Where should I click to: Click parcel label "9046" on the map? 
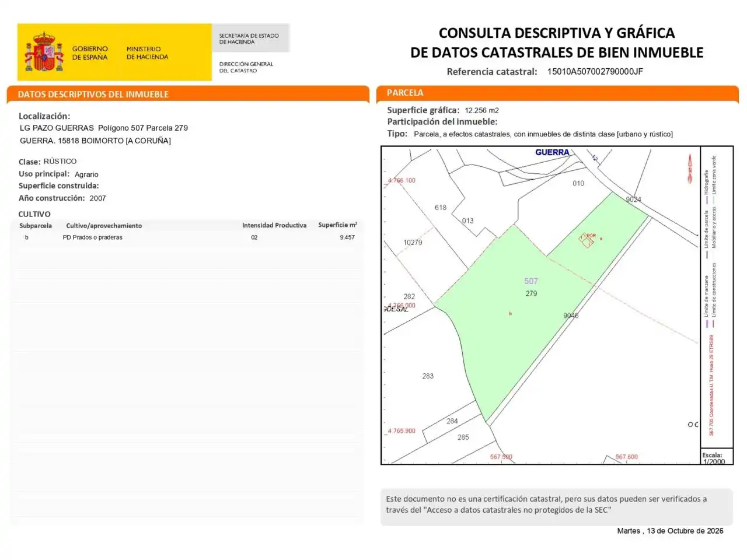(x=571, y=316)
